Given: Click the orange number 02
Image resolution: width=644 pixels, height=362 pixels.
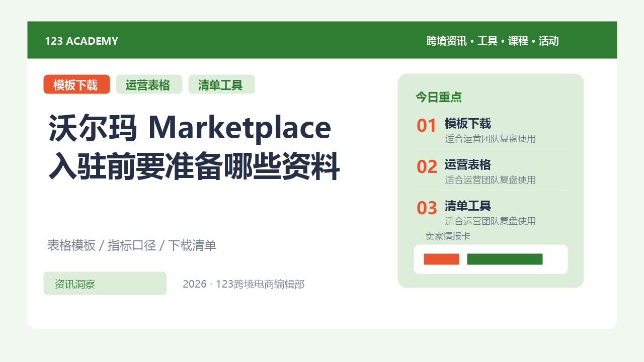Looking at the screenshot, I should pos(427,167).
